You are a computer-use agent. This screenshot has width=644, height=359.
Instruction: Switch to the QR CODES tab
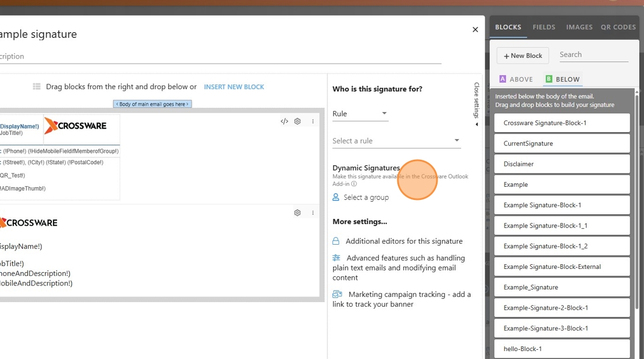point(618,27)
